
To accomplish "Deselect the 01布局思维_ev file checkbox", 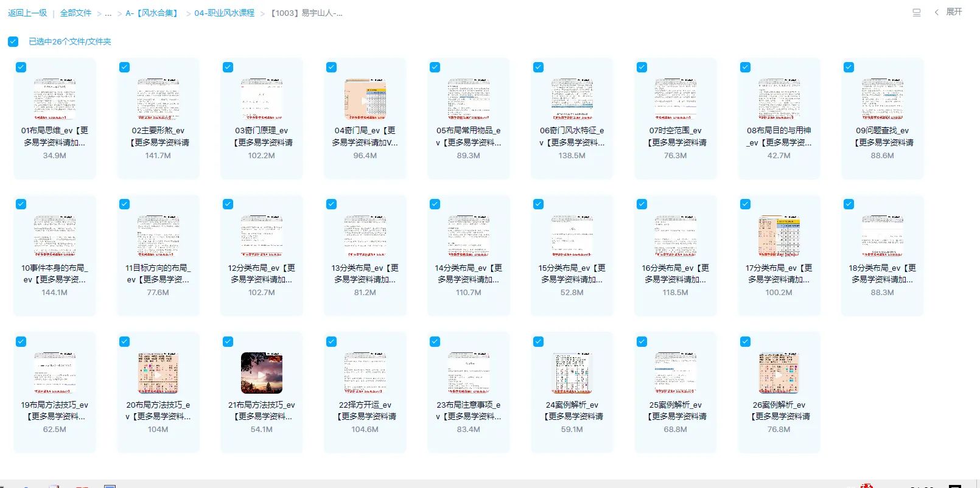I will (21, 68).
